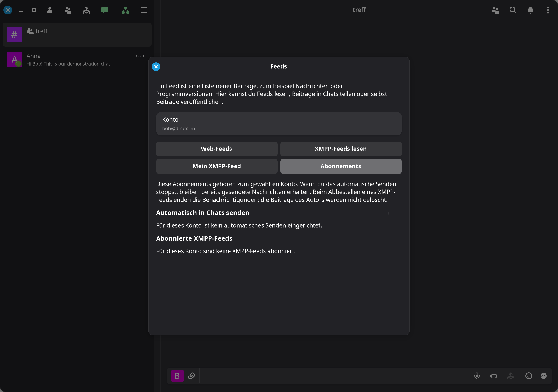Viewport: 558px width, 392px height.
Task: Click the share upload icon in message bar
Action: 511,376
